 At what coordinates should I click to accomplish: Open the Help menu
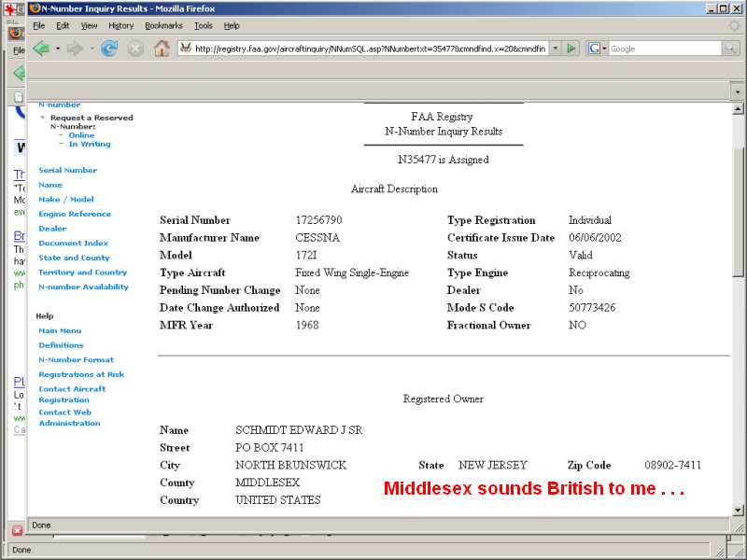pos(232,26)
